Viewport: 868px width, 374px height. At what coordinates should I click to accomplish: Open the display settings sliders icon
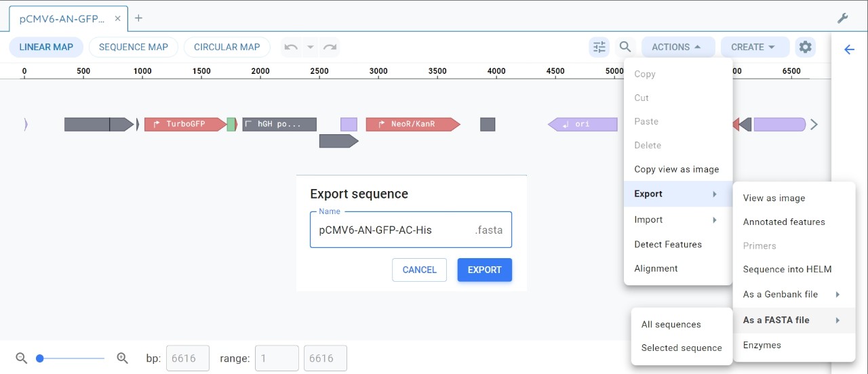599,47
